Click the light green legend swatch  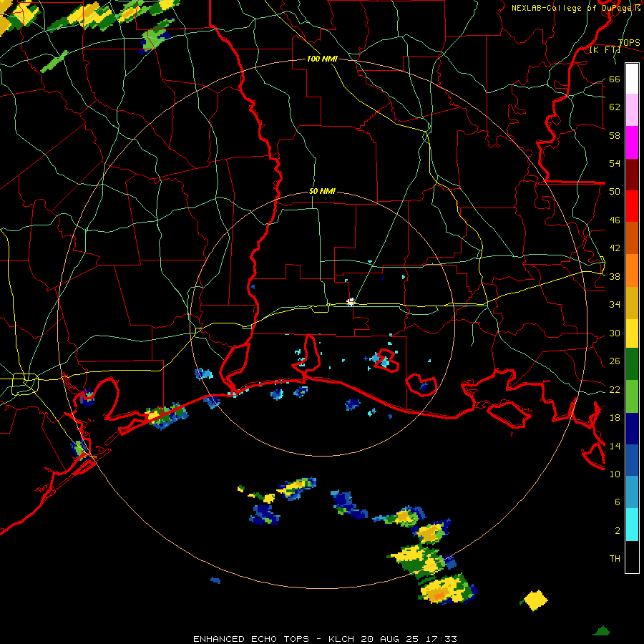(x=632, y=396)
